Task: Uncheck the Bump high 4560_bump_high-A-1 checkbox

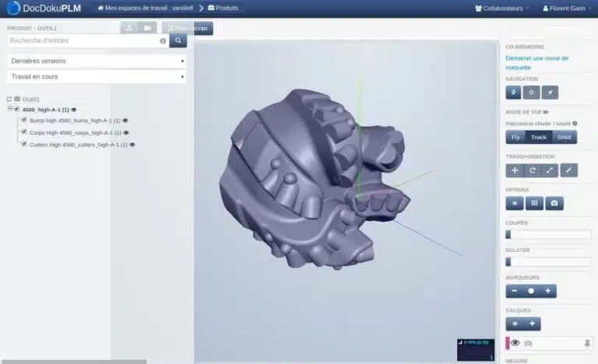Action: tap(24, 121)
